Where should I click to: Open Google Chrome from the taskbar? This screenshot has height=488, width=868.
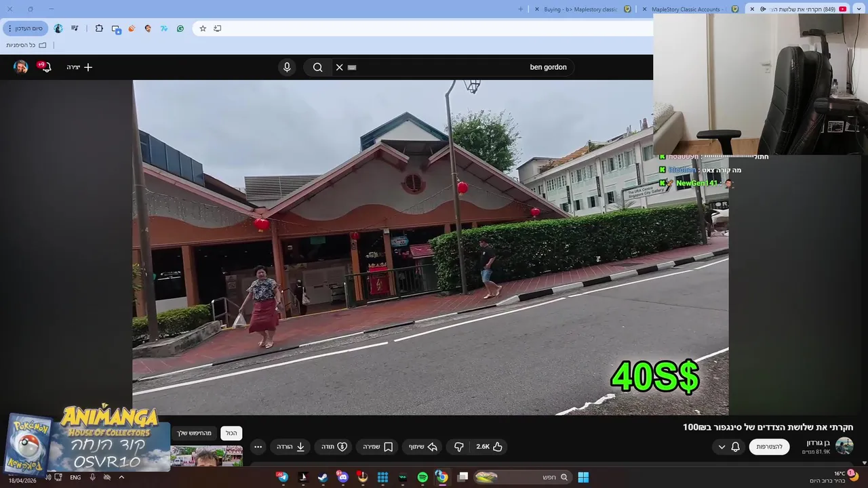click(441, 477)
